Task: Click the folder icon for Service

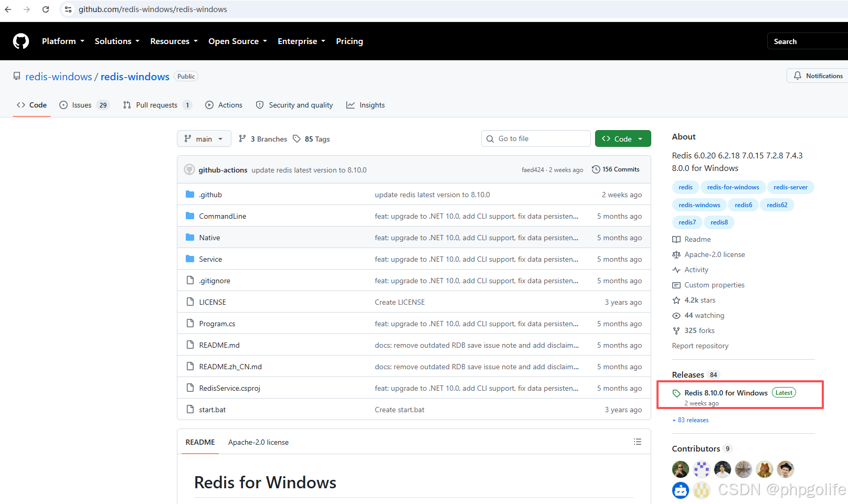Action: pos(190,259)
